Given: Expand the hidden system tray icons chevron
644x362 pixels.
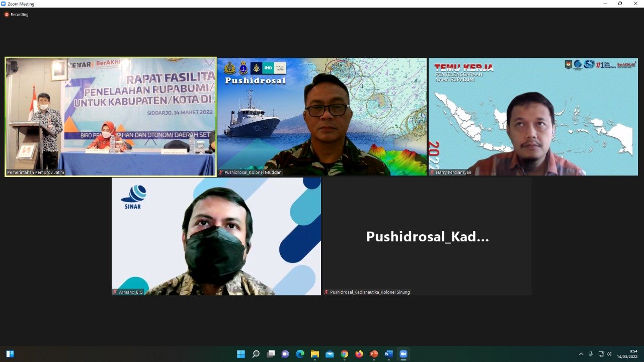Looking at the screenshot, I should click(581, 354).
